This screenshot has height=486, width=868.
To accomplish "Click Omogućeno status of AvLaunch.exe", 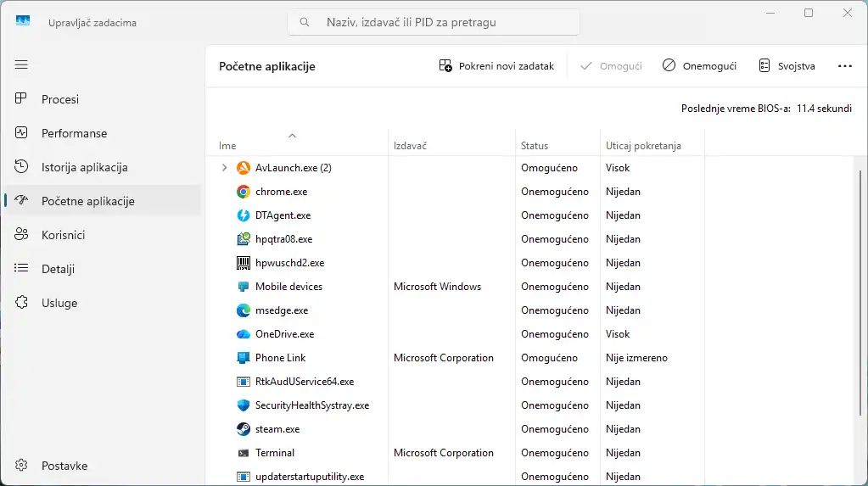I will tap(549, 168).
